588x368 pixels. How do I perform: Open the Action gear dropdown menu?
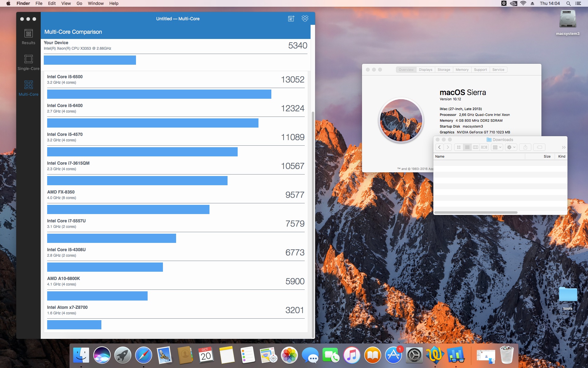click(x=511, y=148)
